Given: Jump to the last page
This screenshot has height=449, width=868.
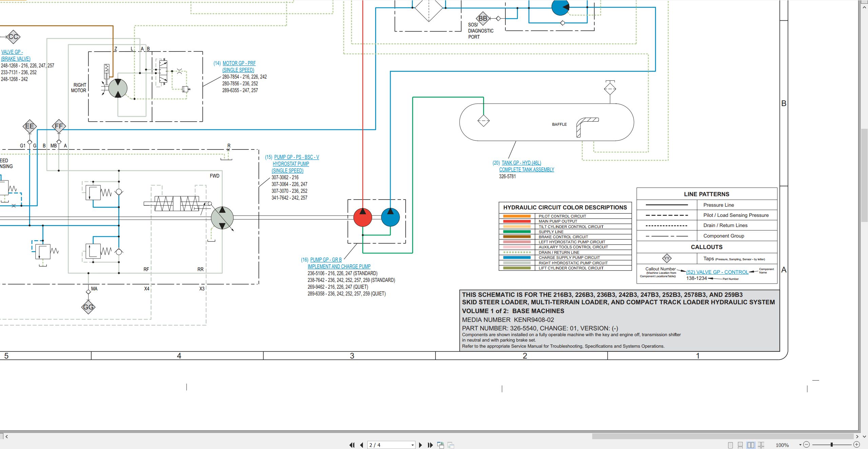Looking at the screenshot, I should click(430, 445).
